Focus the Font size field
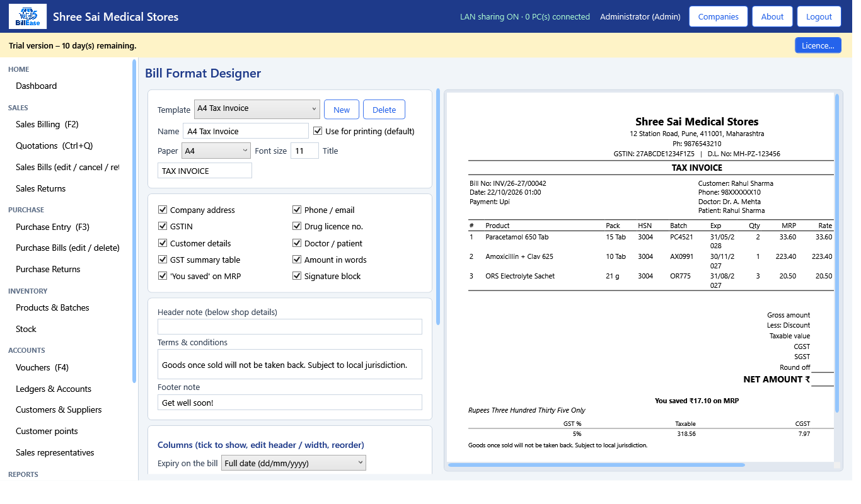The height and width of the screenshot is (504, 861). point(304,151)
